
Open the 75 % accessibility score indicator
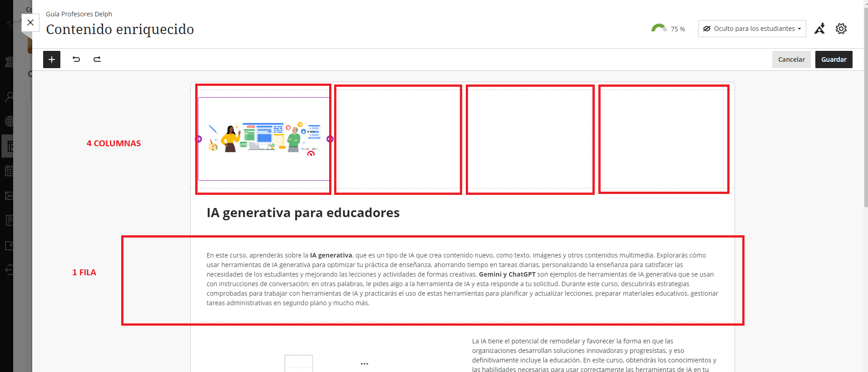point(668,29)
